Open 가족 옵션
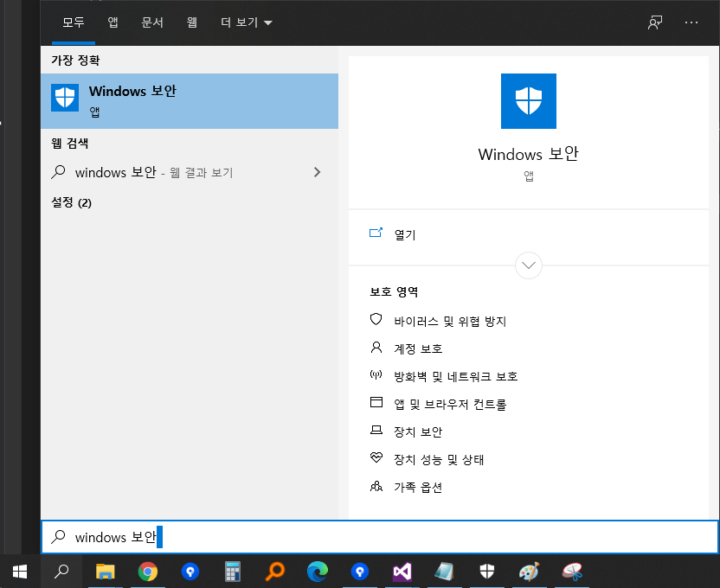 (x=418, y=487)
